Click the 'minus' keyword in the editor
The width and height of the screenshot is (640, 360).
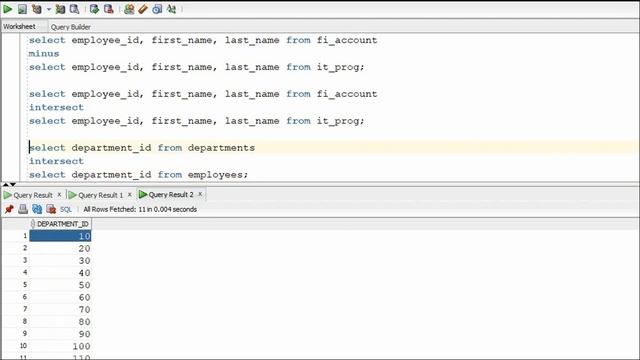(44, 53)
